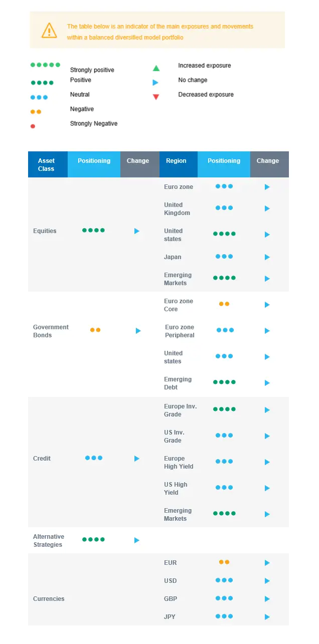Click the change arrow for the Japan region

[267, 257]
